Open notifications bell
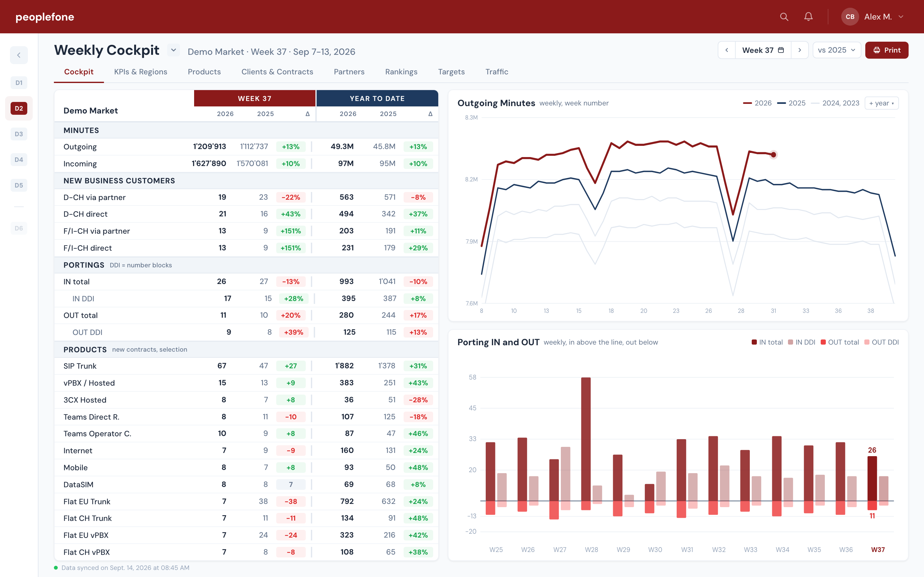The height and width of the screenshot is (577, 924). coord(808,17)
